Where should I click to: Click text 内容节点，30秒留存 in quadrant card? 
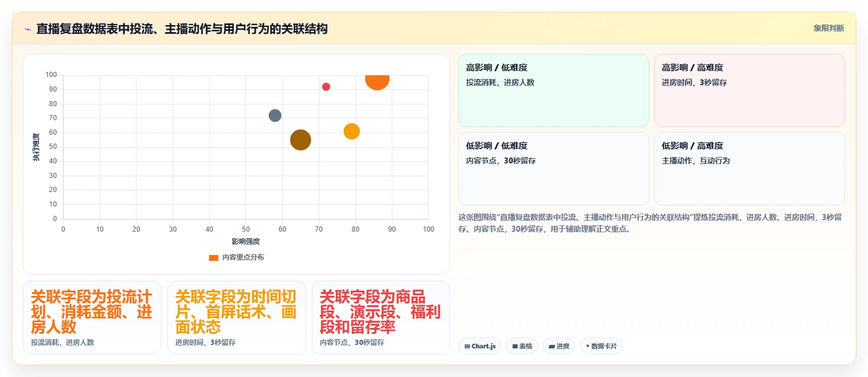(x=501, y=161)
